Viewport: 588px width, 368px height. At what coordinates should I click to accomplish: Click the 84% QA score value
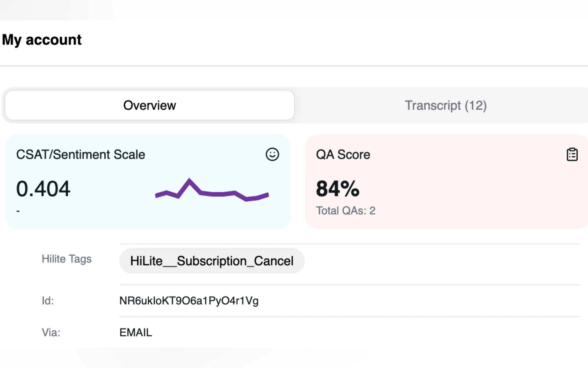(x=337, y=189)
